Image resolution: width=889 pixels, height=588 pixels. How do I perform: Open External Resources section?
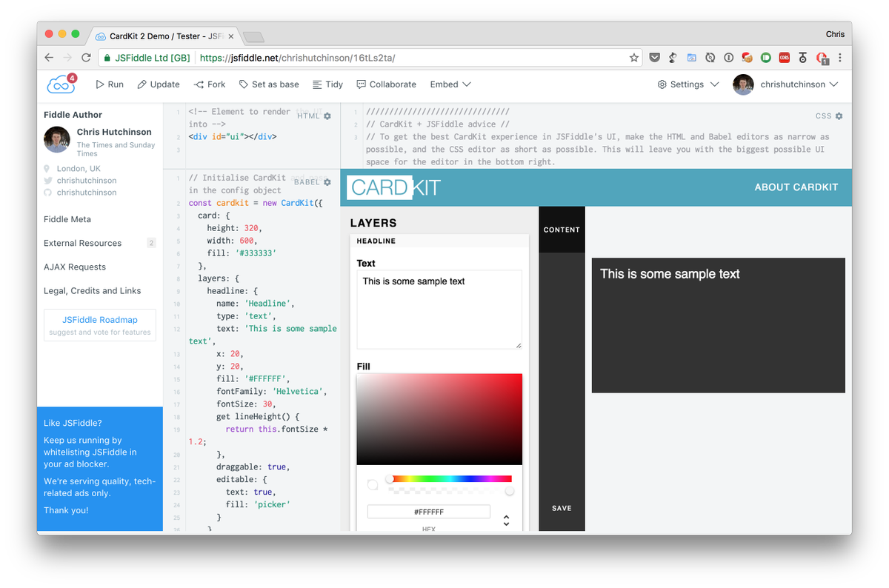coord(82,243)
